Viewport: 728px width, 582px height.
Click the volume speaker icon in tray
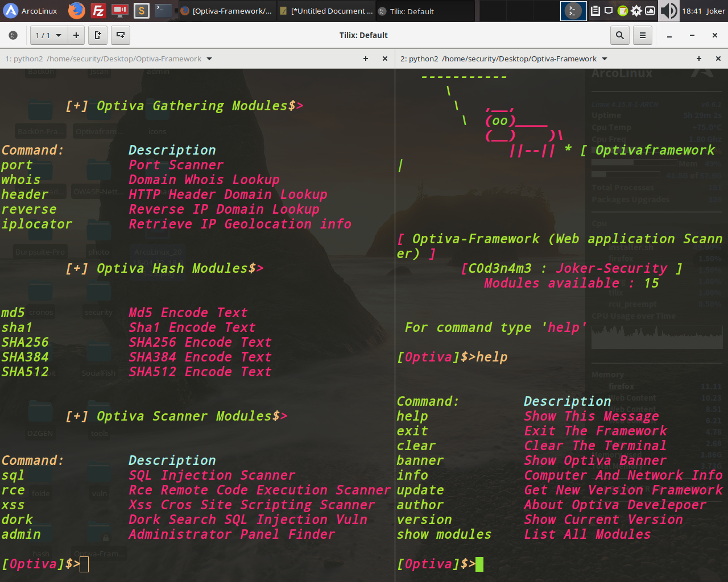pos(669,10)
